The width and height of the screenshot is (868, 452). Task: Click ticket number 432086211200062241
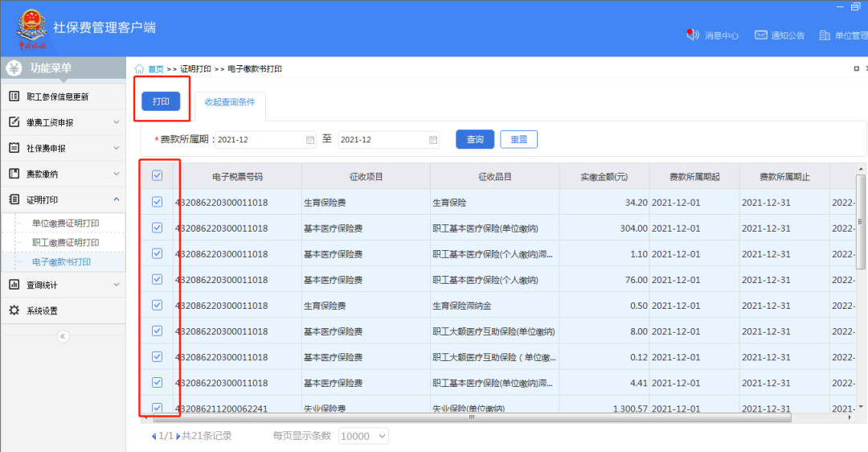click(x=222, y=409)
